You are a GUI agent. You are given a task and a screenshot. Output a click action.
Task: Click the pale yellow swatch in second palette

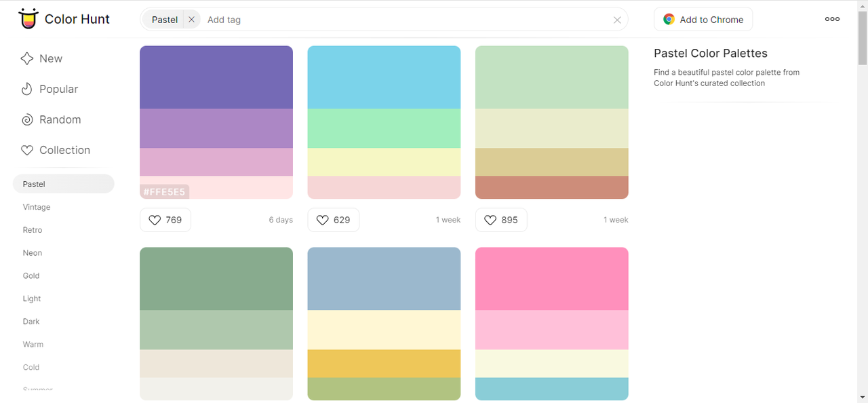pos(384,162)
